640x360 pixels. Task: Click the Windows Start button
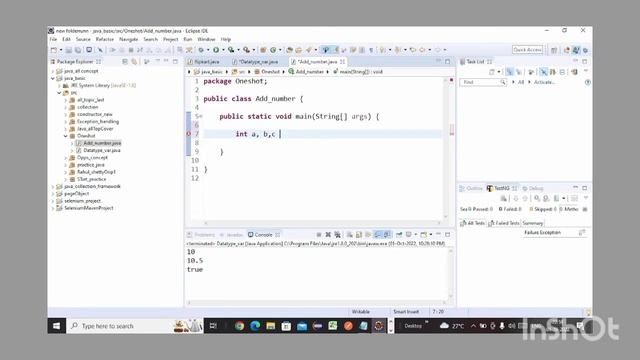[57, 326]
